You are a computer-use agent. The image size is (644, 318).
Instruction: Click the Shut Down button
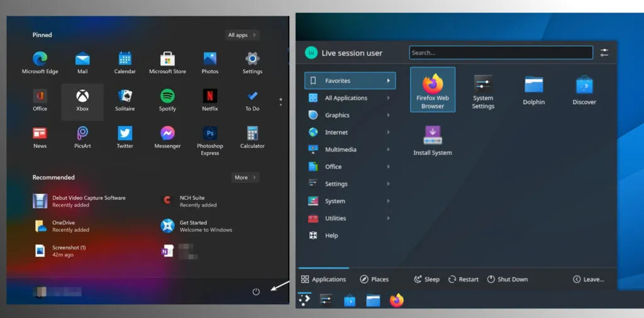[508, 280]
